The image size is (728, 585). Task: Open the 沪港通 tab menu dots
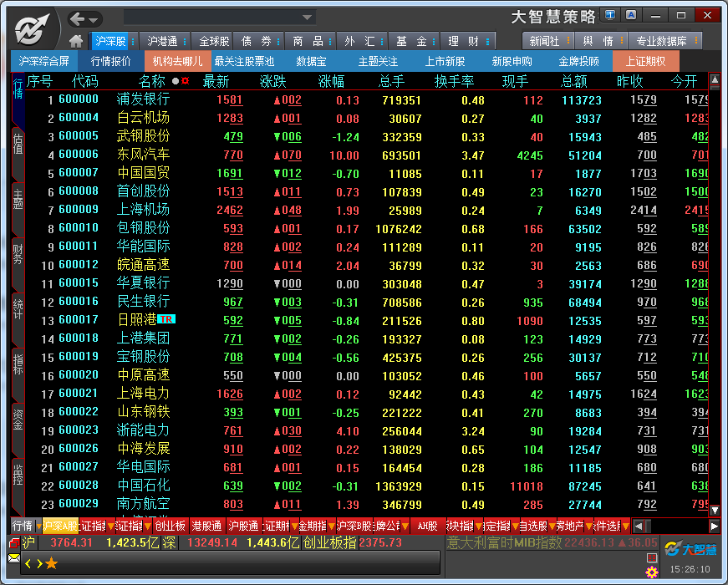tap(185, 41)
